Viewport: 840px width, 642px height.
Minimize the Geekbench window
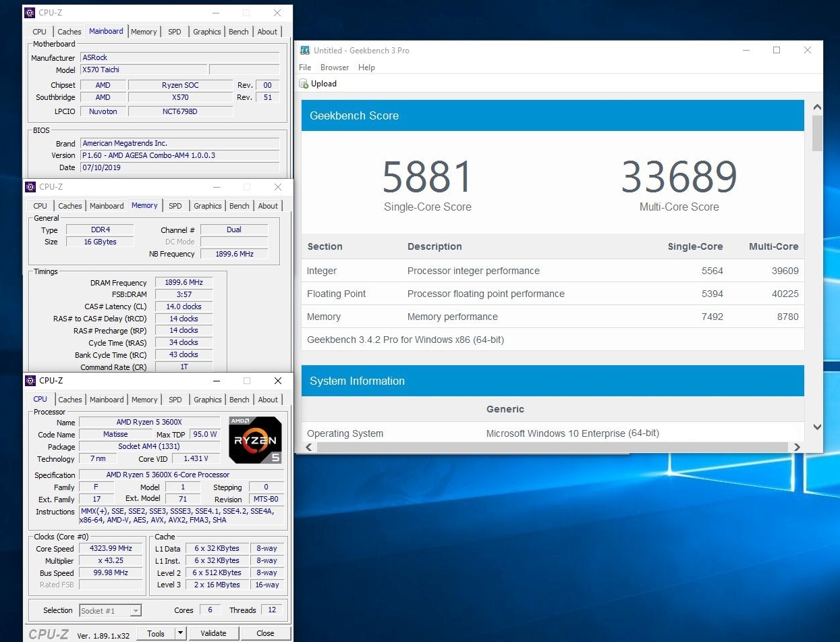coord(746,50)
